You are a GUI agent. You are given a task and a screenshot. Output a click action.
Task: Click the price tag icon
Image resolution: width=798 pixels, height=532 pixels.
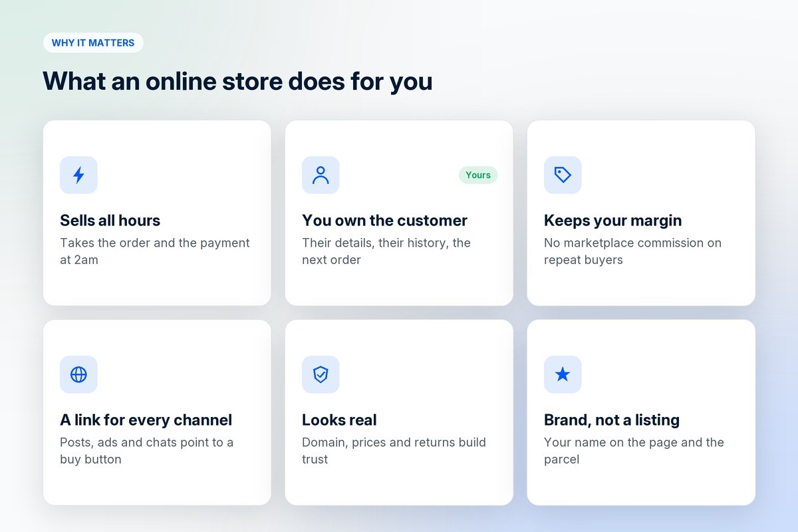[x=563, y=175]
